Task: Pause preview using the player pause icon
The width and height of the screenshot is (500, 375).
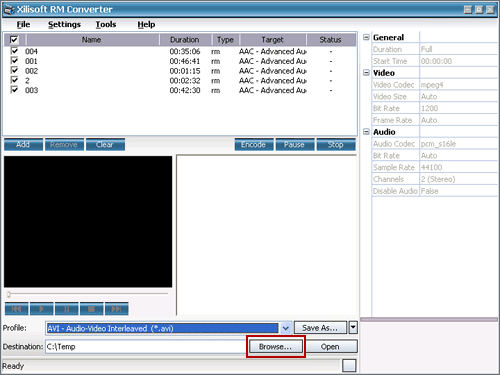Action: click(67, 309)
